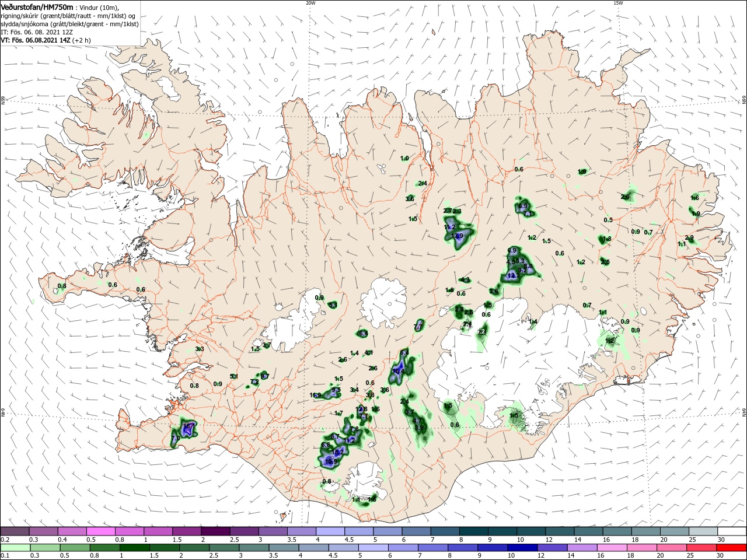Click the 1.7 precipitation value in the south

pyautogui.click(x=338, y=413)
